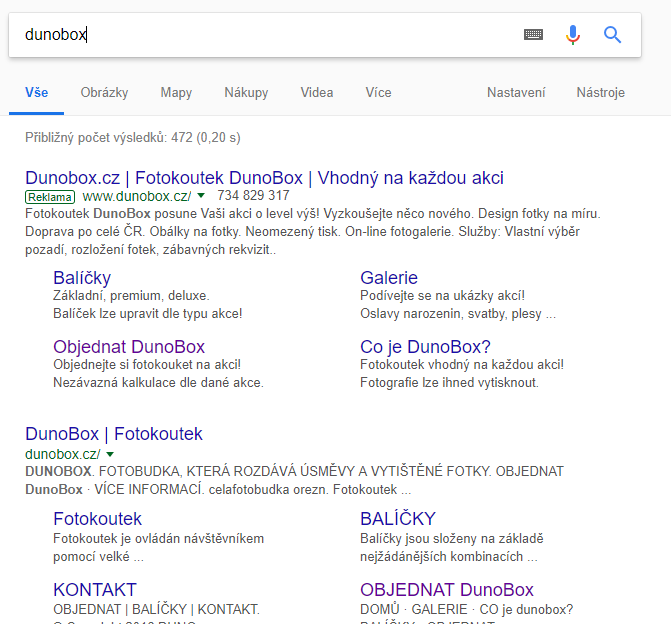Open the Nákupy tab
Image resolution: width=671 pixels, height=624 pixels.
pos(246,92)
